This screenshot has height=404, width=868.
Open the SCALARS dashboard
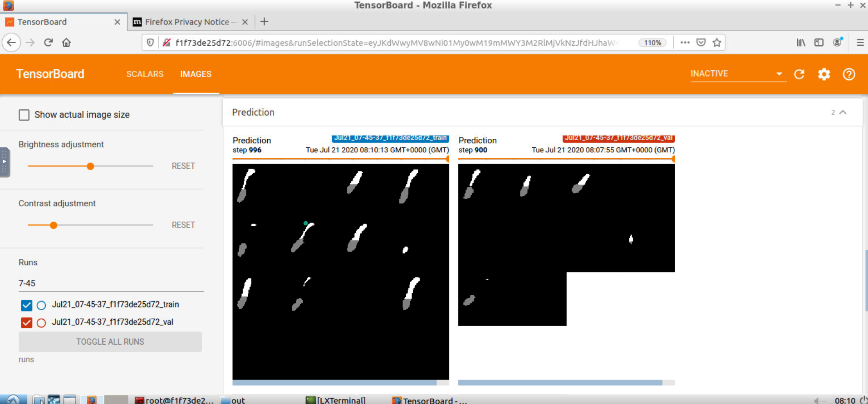coord(145,74)
